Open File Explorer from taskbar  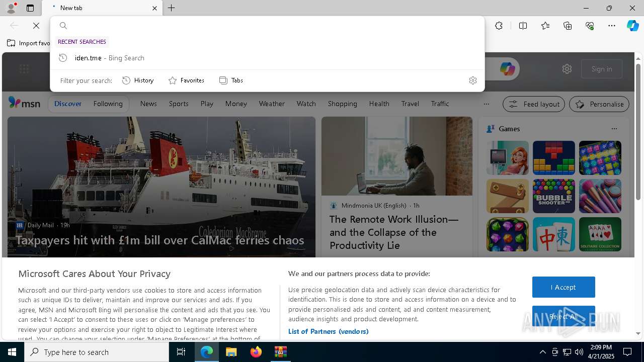click(231, 352)
